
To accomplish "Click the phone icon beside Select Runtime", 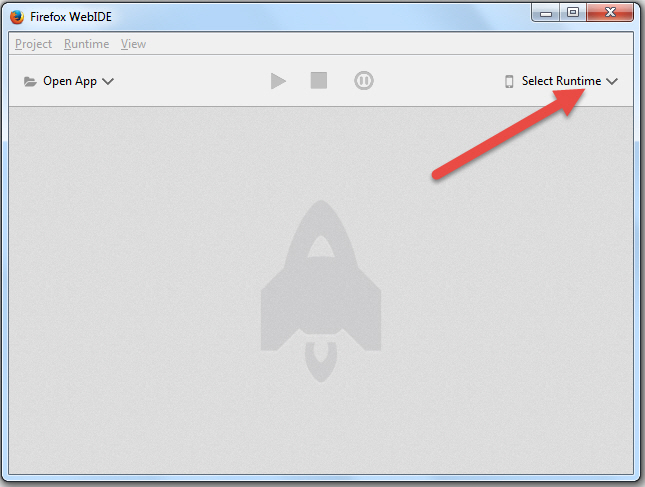I will (509, 81).
